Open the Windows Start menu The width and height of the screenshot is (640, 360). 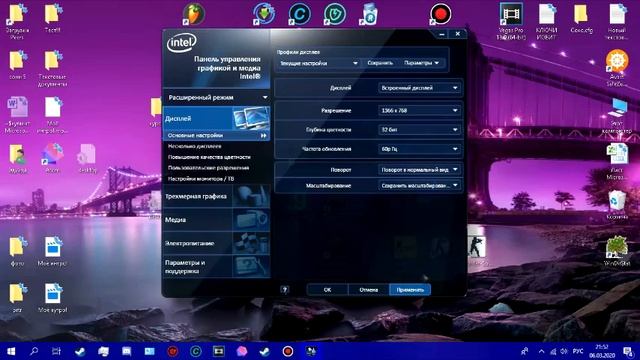pos(11,351)
